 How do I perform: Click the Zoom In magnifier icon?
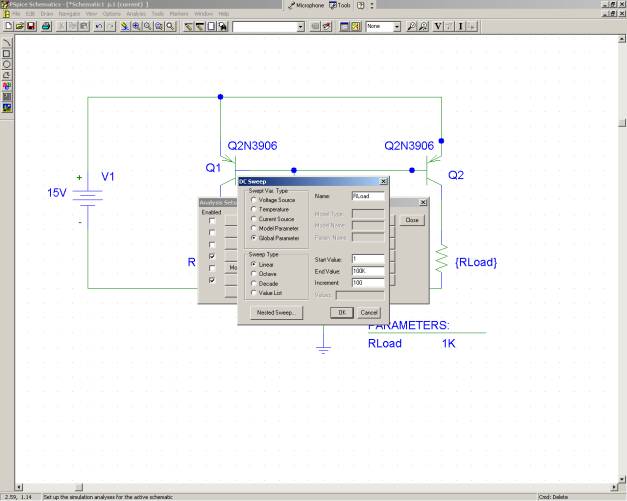click(136, 25)
